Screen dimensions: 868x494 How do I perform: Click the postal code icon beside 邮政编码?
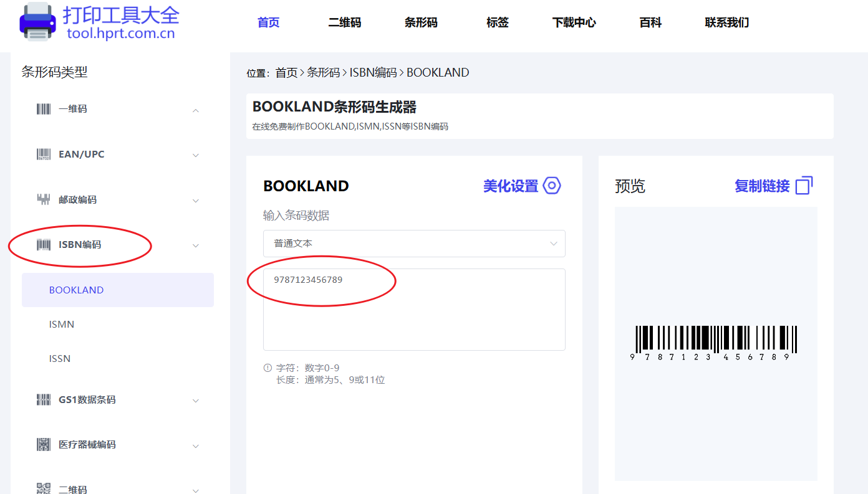click(44, 200)
